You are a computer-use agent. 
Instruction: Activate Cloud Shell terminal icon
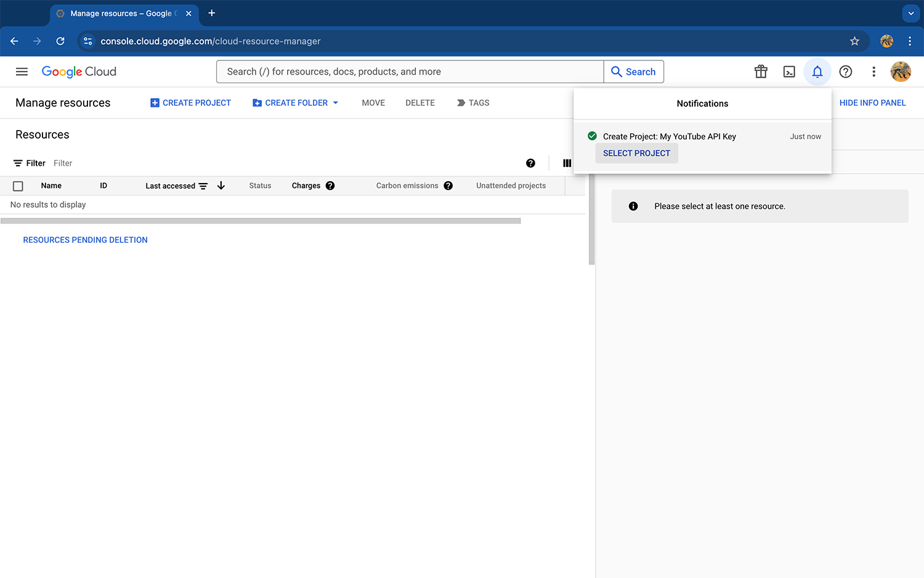click(x=789, y=71)
